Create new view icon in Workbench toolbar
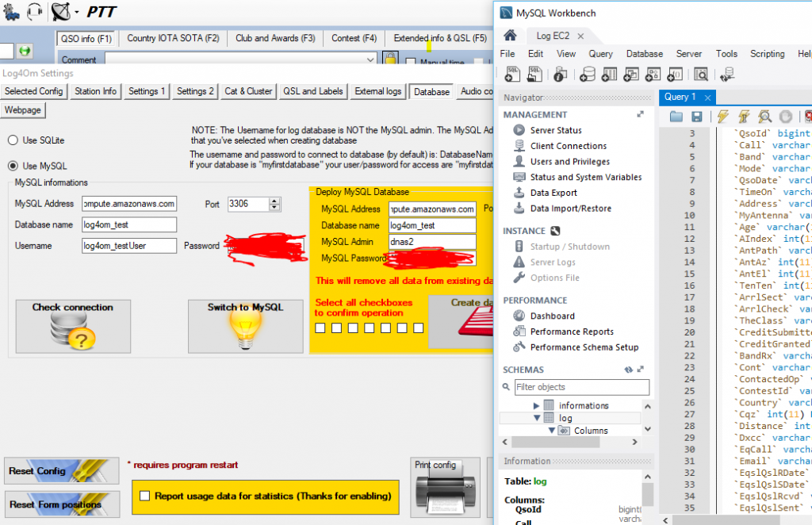The image size is (812, 525). coord(630,75)
